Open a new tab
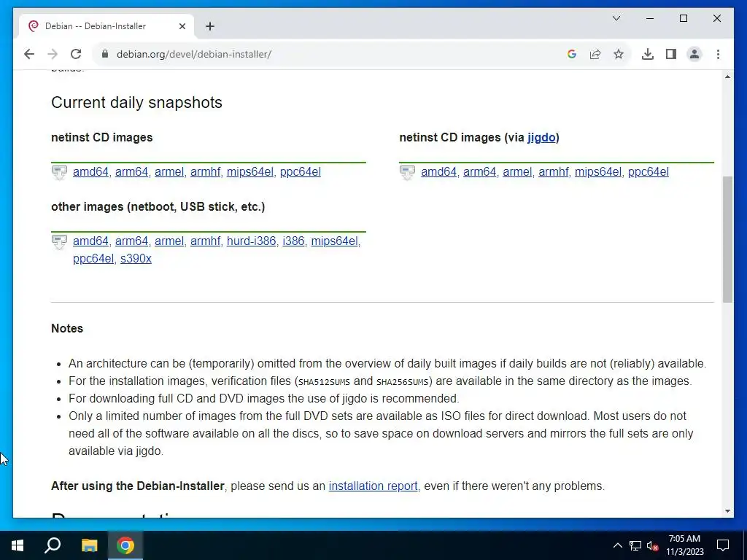This screenshot has height=560, width=747. 210,26
